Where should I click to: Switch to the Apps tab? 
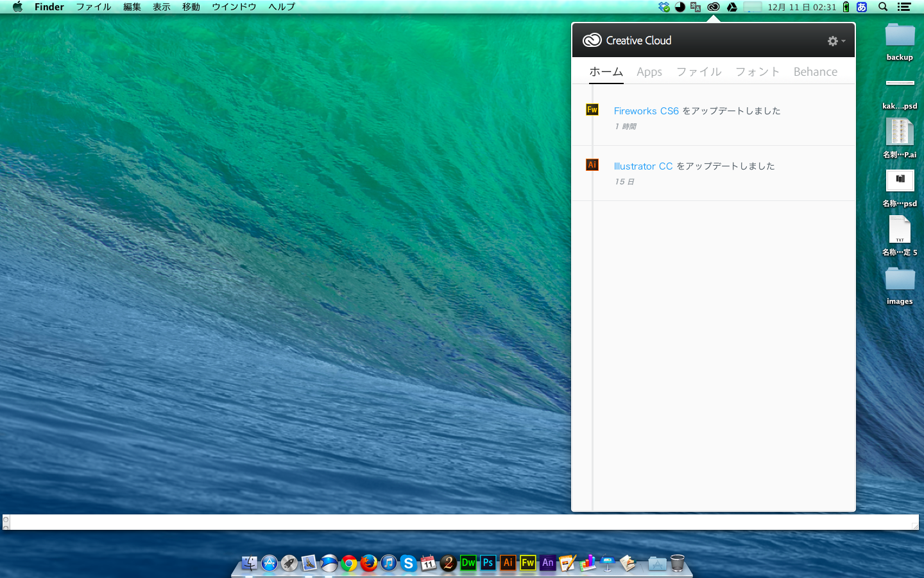649,72
